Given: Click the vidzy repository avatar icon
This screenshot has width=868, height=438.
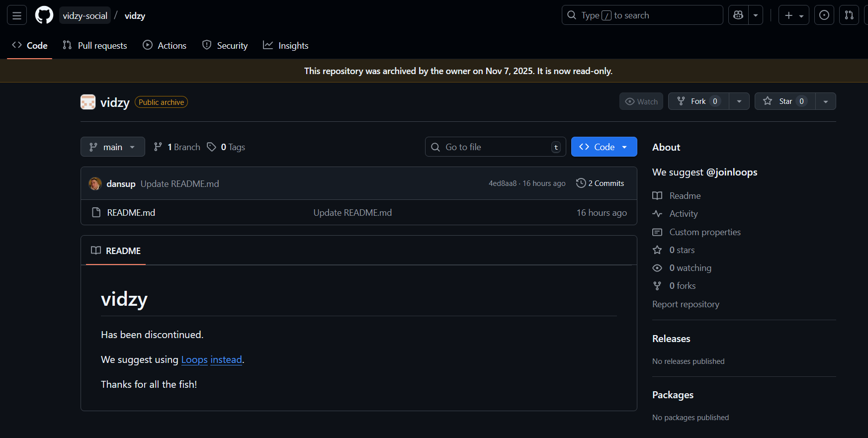Looking at the screenshot, I should [x=88, y=102].
